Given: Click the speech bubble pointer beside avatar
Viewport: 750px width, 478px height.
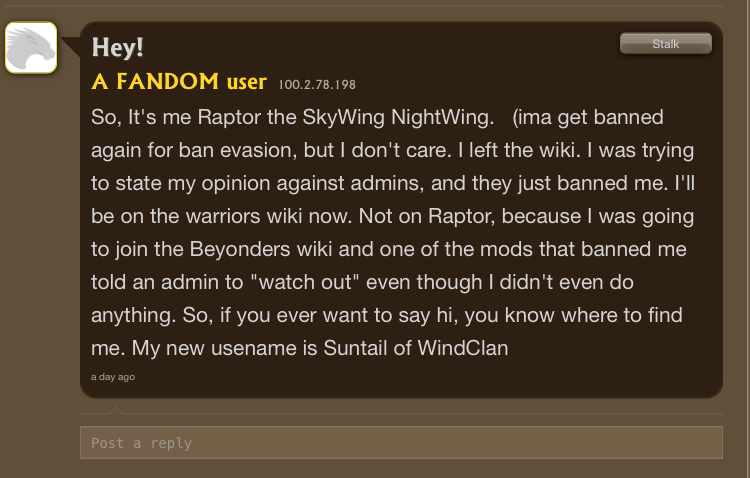Looking at the screenshot, I should click(x=71, y=46).
